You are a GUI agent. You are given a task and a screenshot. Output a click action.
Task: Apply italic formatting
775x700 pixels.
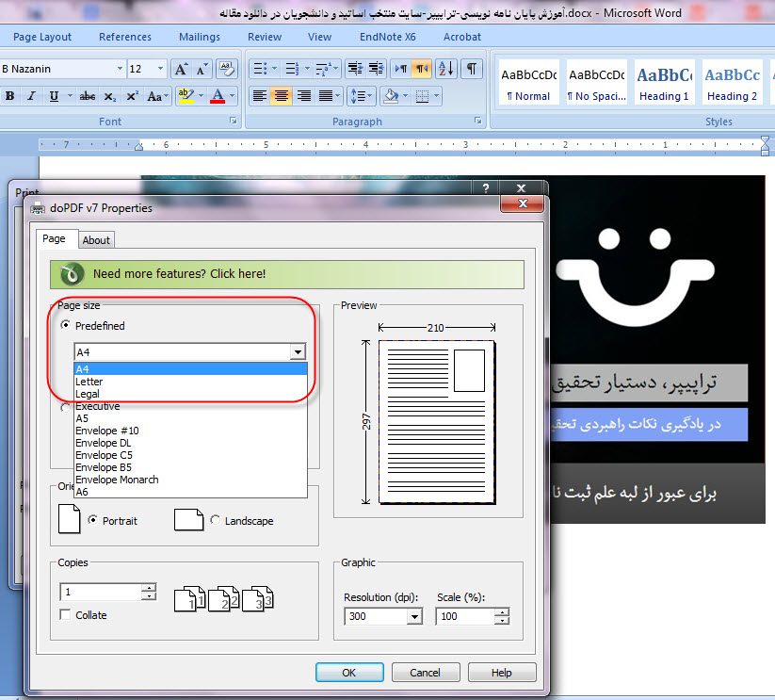point(31,96)
